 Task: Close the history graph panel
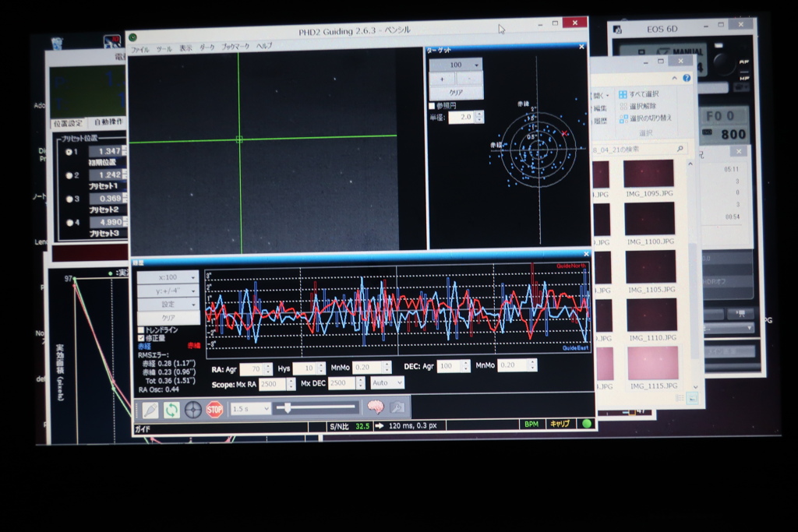pyautogui.click(x=586, y=254)
